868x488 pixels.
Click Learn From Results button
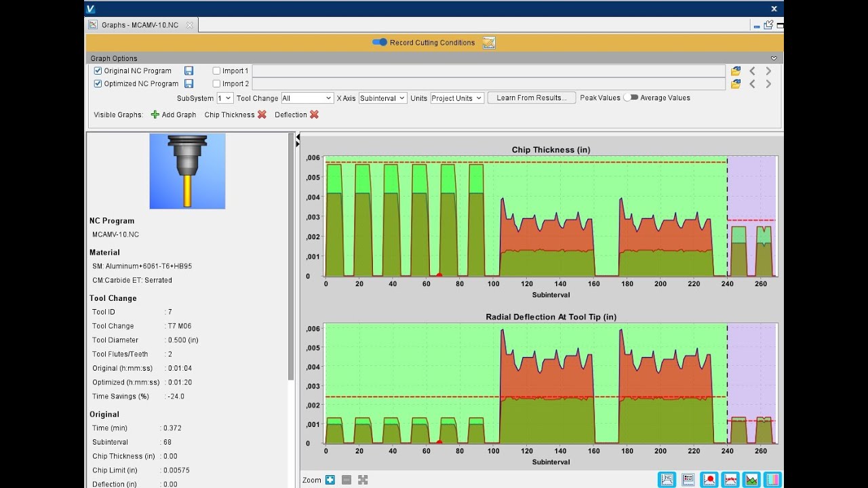532,98
